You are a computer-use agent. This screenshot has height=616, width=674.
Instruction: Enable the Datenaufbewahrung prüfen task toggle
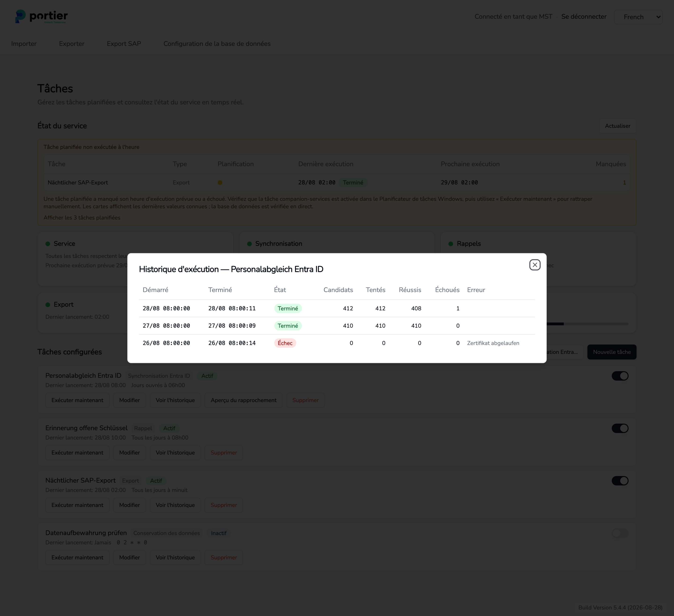[x=620, y=533]
